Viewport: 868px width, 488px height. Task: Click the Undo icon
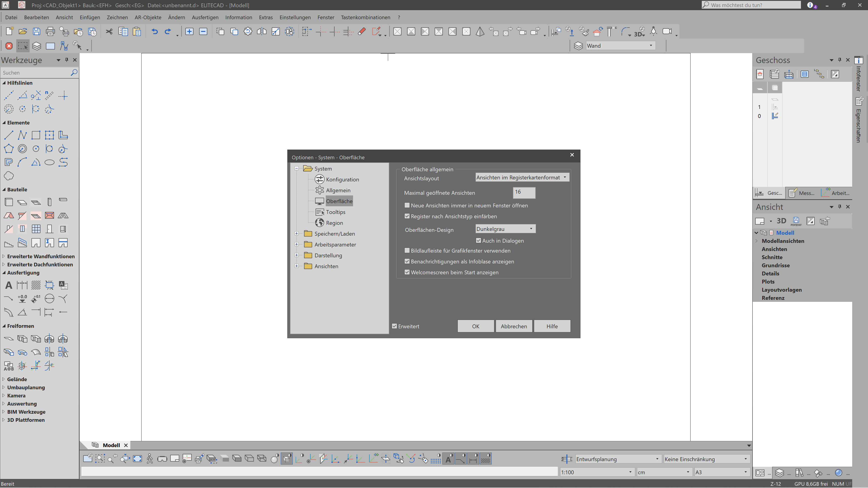154,31
